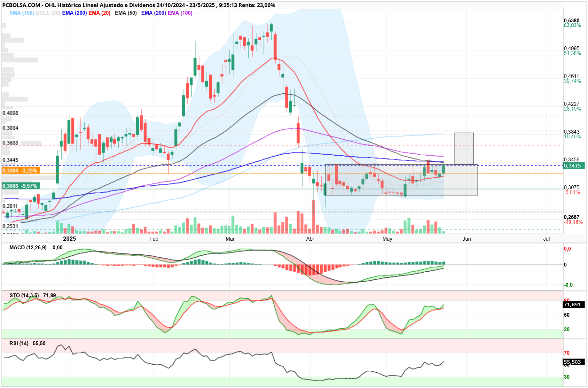The height and width of the screenshot is (388, 588).
Task: Click the 0,2667 price axis value
Action: 572,217
